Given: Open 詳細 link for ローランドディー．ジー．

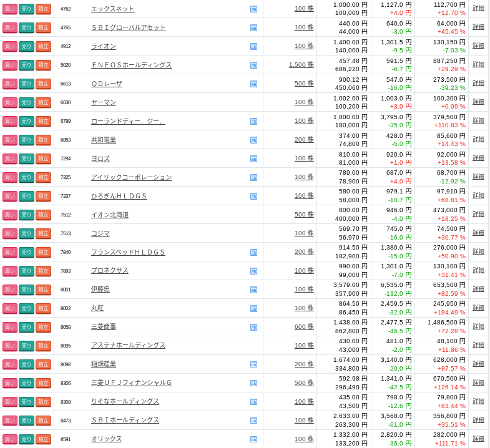Looking at the screenshot, I should point(478,120).
